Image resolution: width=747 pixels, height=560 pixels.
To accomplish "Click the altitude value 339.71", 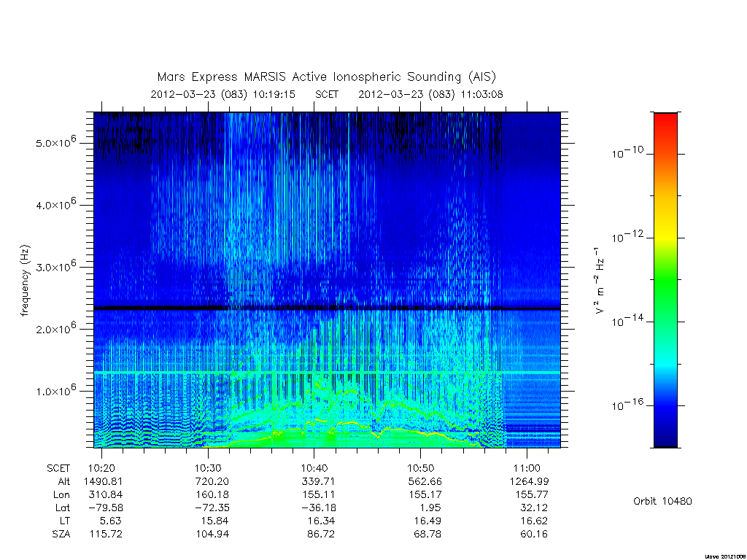I will (318, 481).
